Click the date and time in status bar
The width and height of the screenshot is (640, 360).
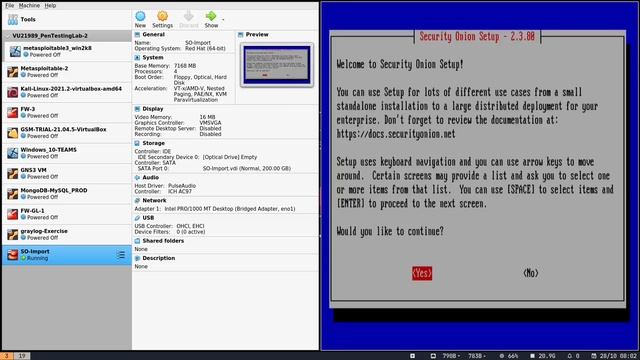coord(614,356)
